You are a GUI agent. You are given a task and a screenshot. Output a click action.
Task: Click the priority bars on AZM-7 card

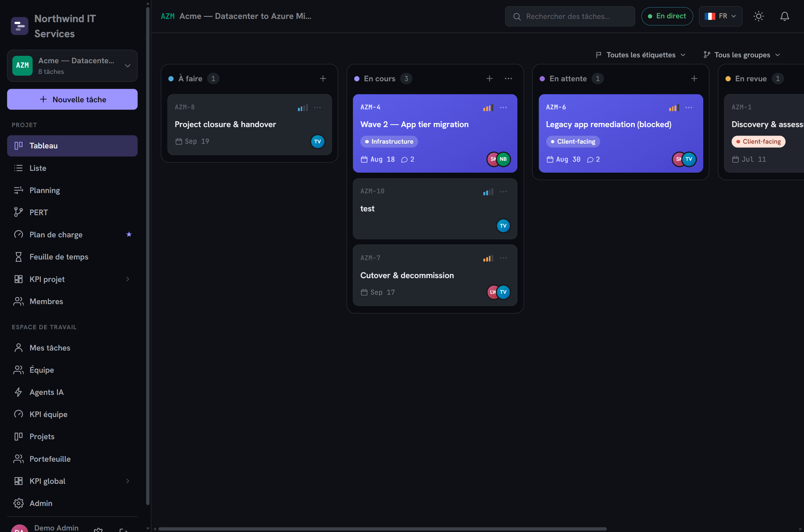[488, 259]
